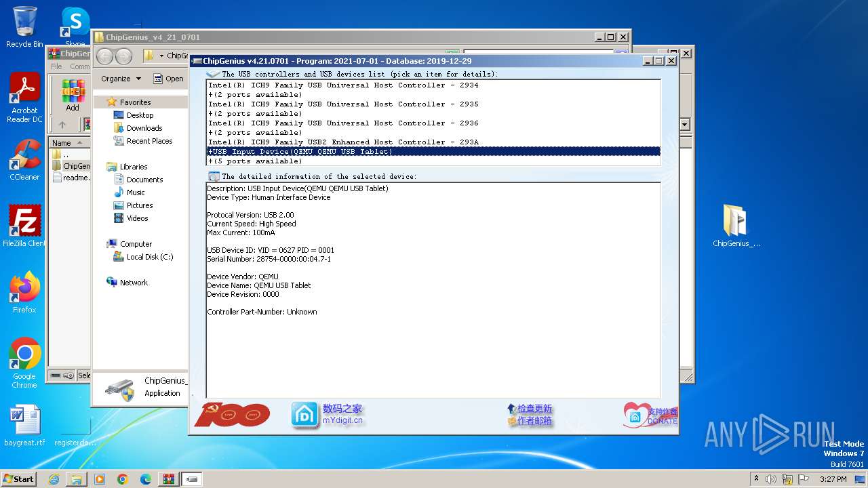
Task: Click the Device Name: QEMU USB Tablet line
Action: 258,285
